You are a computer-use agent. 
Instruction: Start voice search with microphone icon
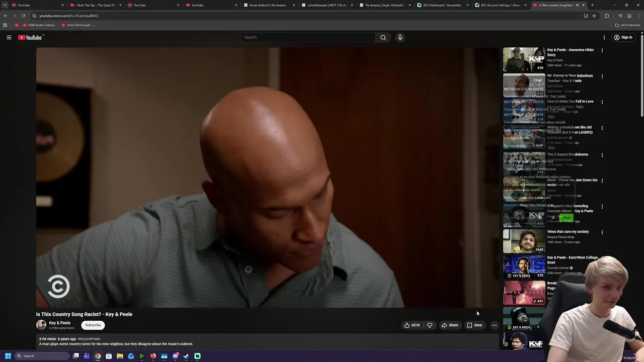point(400,37)
